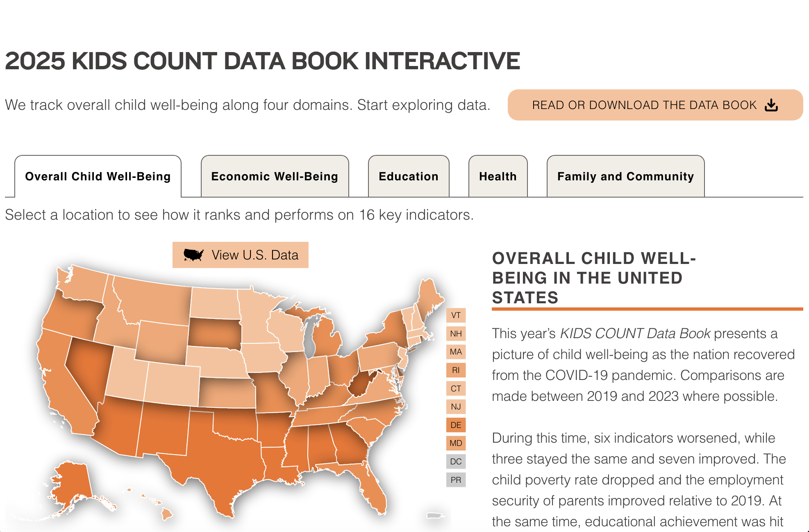This screenshot has height=532, width=809.
Task: Open the Overall Child Well-Being tab
Action: coord(98,177)
